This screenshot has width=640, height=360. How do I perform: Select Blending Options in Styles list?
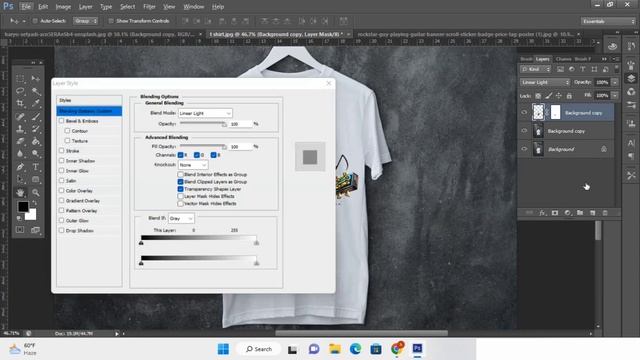89,111
